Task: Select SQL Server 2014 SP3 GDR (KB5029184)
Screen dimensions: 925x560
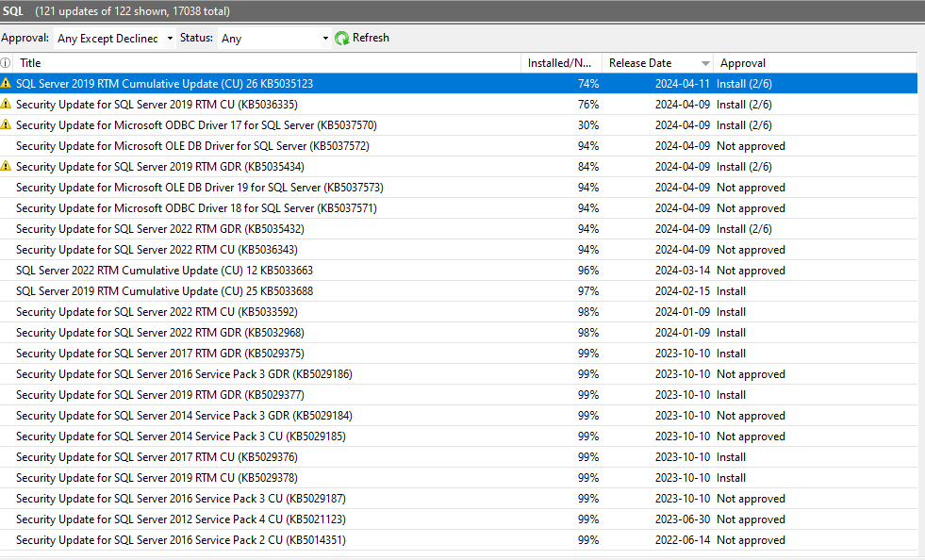Action: tap(458, 416)
